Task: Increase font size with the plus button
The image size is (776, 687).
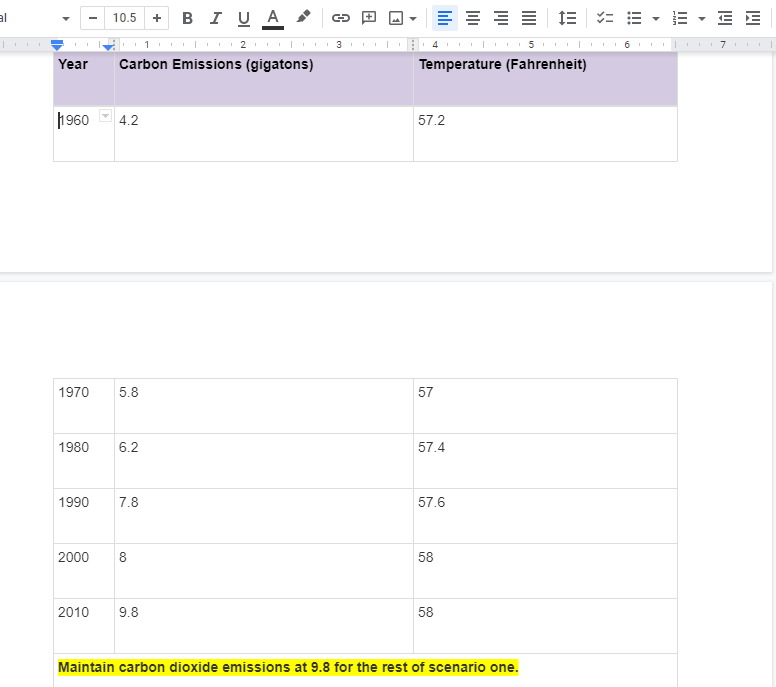Action: 157,18
